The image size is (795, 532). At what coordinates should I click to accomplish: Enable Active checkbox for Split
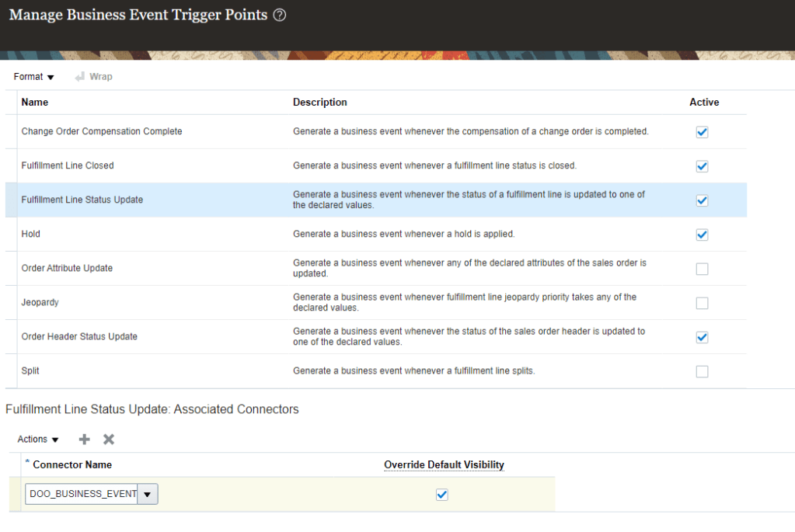tap(703, 371)
